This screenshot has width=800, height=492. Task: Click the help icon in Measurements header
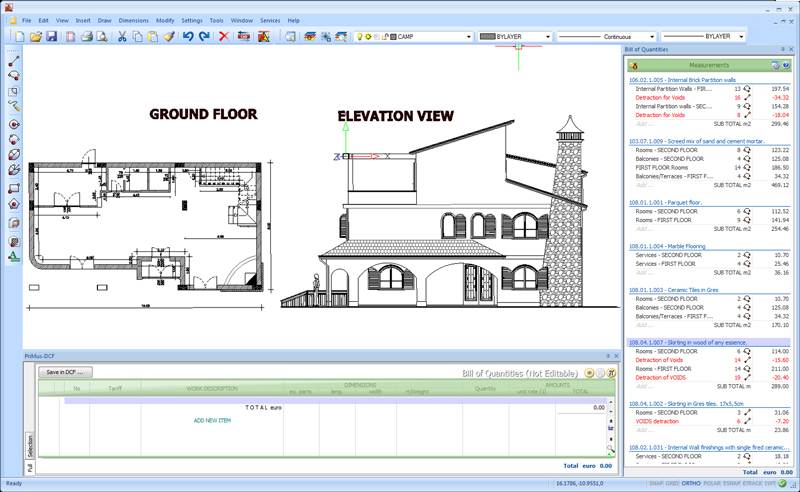tap(786, 65)
